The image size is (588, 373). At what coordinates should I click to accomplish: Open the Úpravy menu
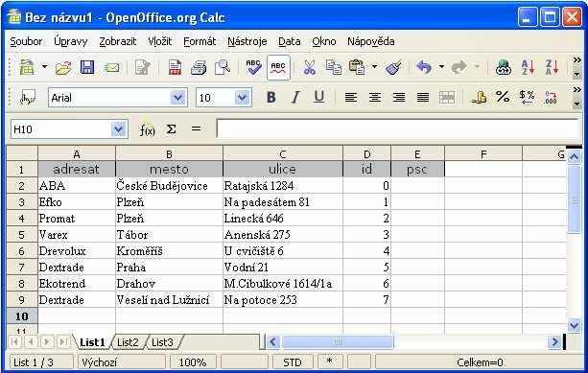[x=70, y=41]
